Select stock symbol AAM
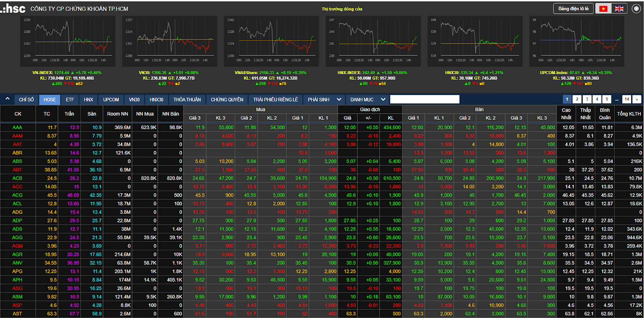 coord(17,136)
